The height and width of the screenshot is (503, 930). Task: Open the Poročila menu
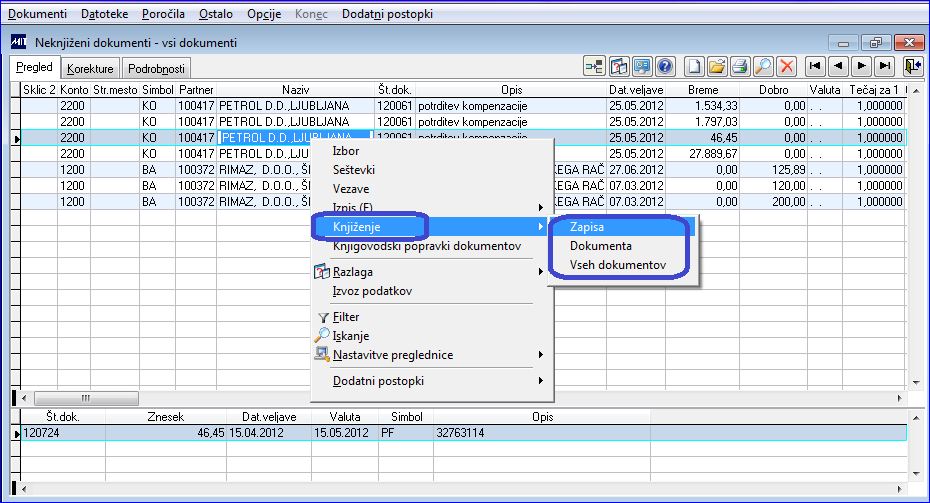point(164,14)
